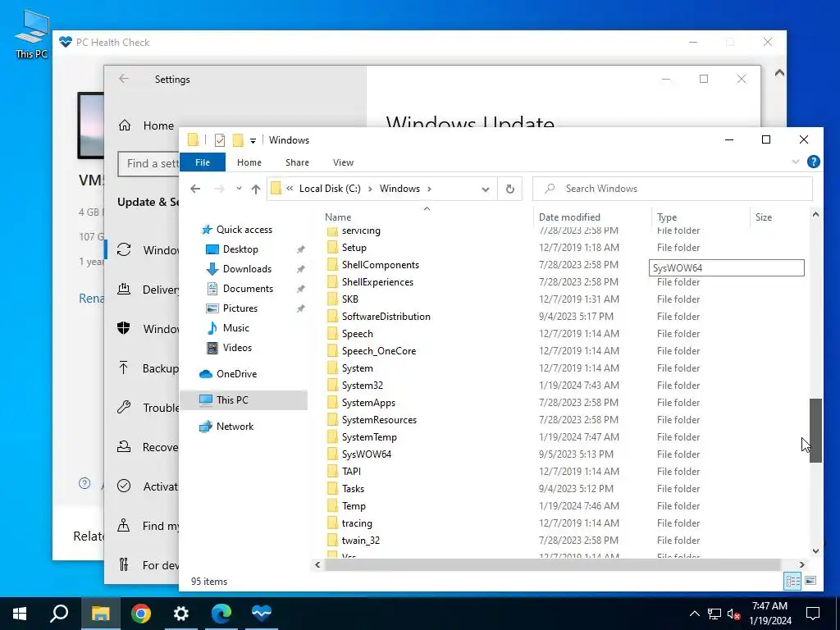Open Desktop in navigation pane
The height and width of the screenshot is (630, 840).
[240, 249]
